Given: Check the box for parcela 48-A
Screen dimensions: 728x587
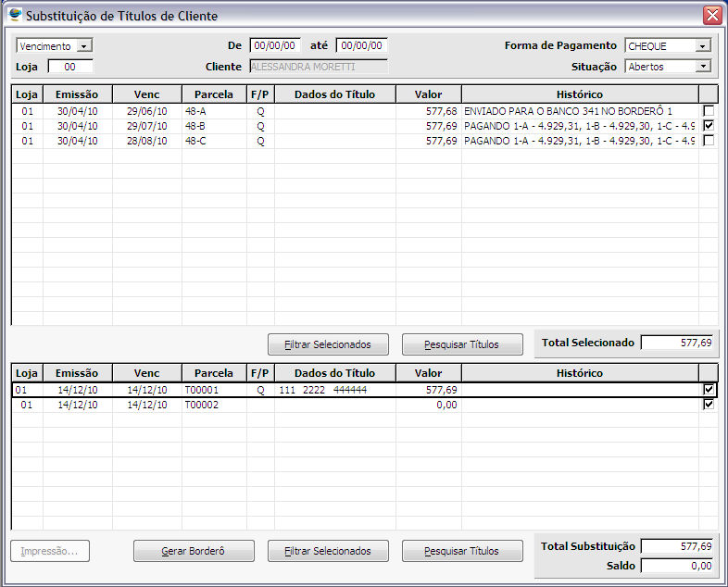Looking at the screenshot, I should [709, 111].
